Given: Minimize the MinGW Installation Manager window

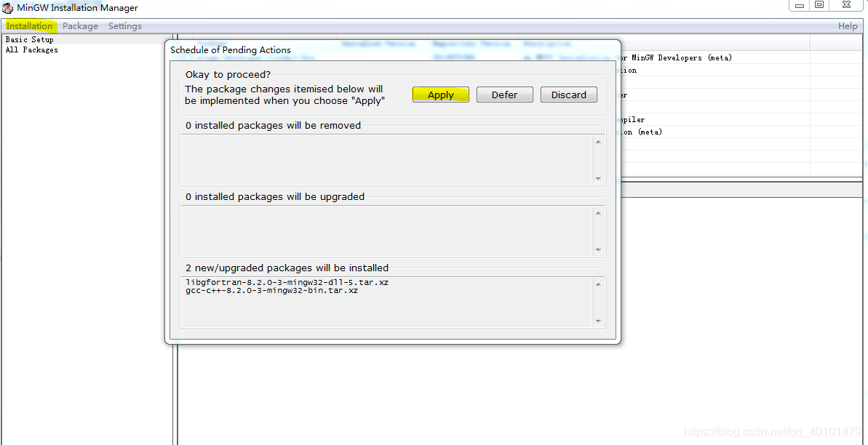Looking at the screenshot, I should coord(800,6).
